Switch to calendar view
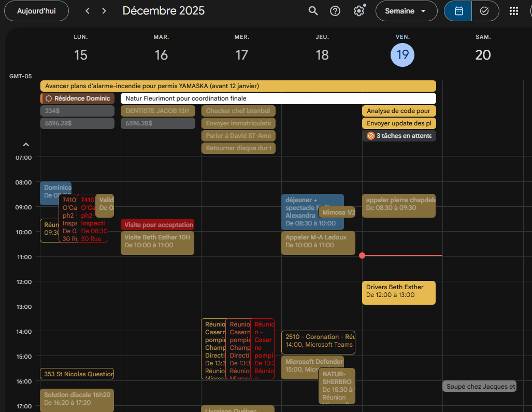 [458, 11]
